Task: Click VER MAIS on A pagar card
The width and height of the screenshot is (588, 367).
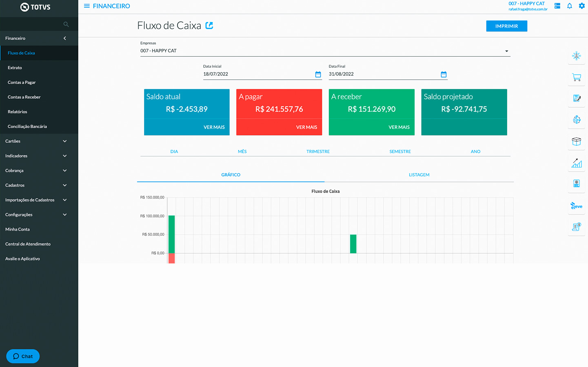Action: pyautogui.click(x=306, y=127)
